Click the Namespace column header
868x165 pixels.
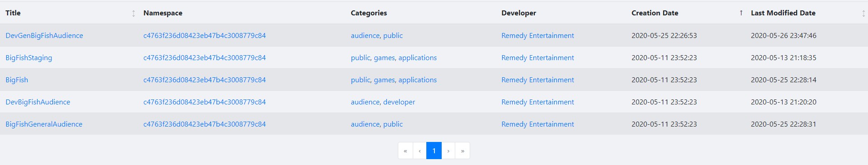coord(163,13)
